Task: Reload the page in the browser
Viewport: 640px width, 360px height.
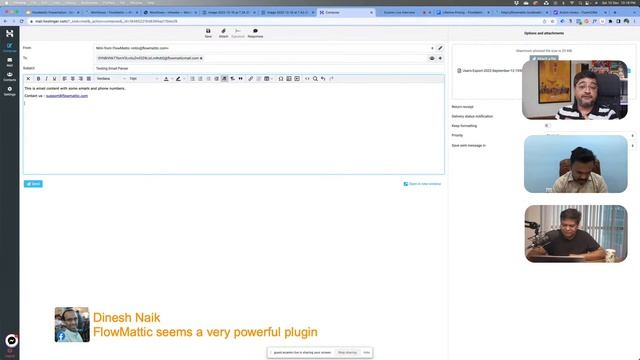Action: click(x=22, y=21)
